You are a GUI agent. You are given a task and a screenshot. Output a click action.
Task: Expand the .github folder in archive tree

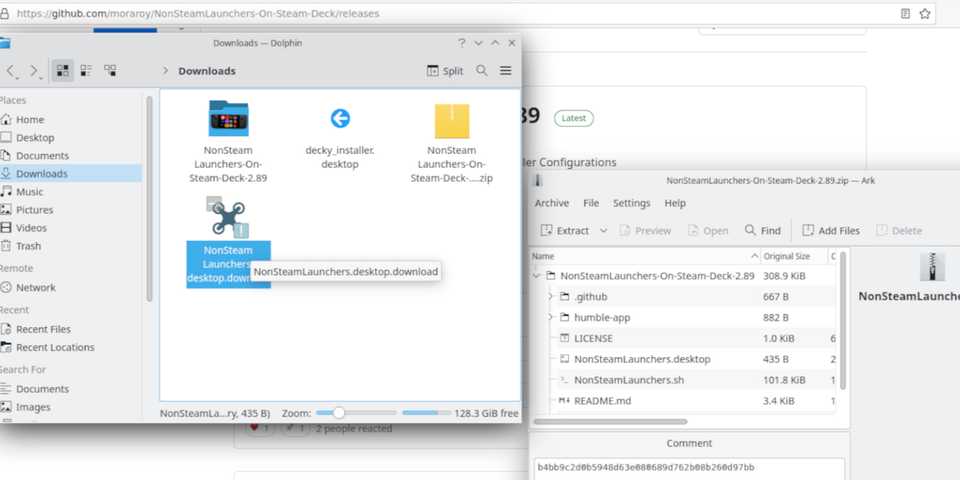551,297
